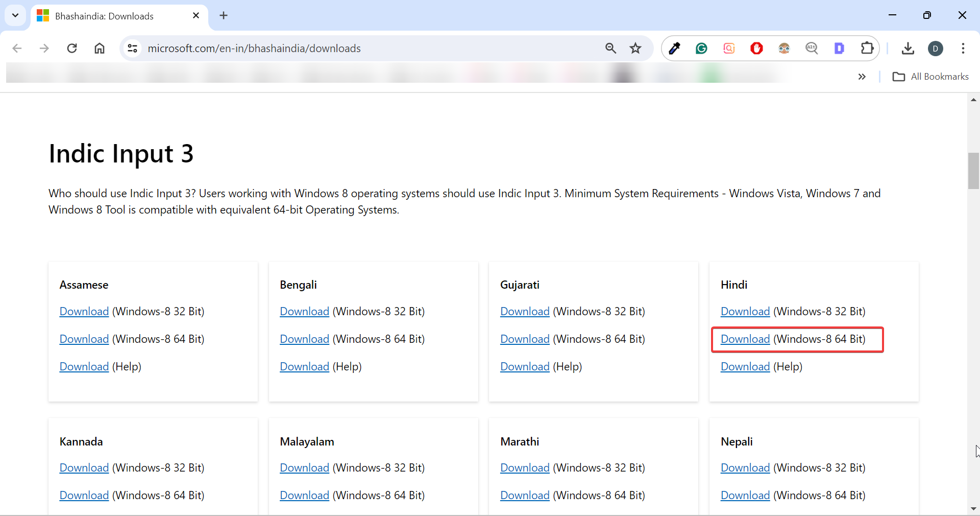
Task: Open the purple D extension icon
Action: tap(839, 49)
